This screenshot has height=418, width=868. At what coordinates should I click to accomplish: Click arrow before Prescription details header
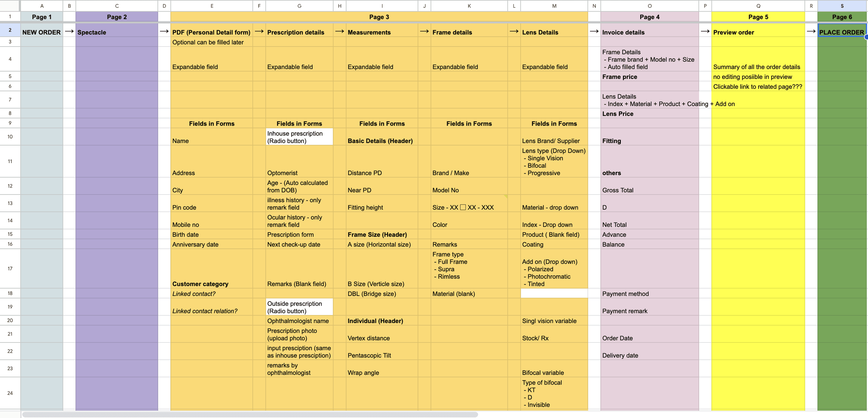(x=259, y=31)
